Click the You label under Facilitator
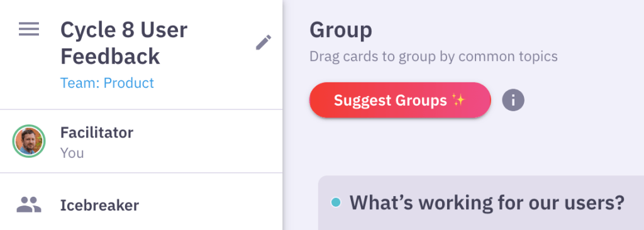This screenshot has height=230, width=644. tap(72, 153)
